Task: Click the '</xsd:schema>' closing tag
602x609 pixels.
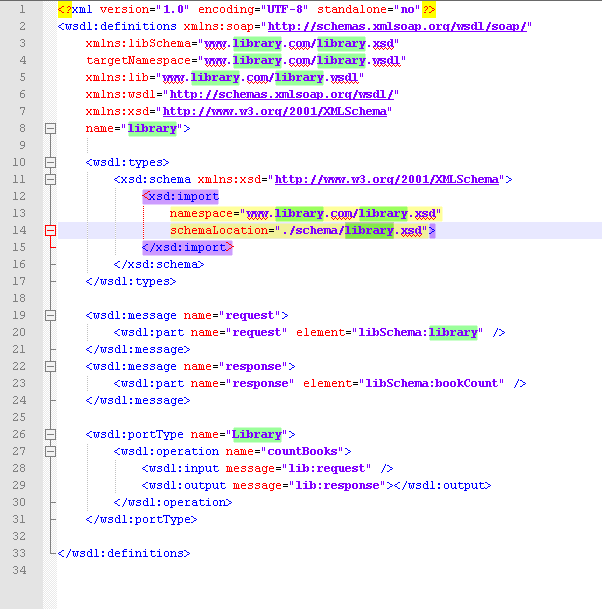Action: click(x=159, y=264)
